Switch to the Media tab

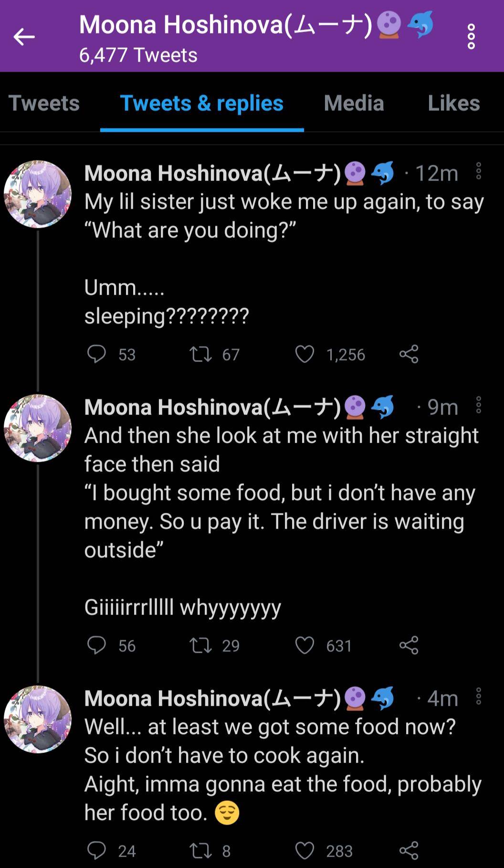[354, 103]
